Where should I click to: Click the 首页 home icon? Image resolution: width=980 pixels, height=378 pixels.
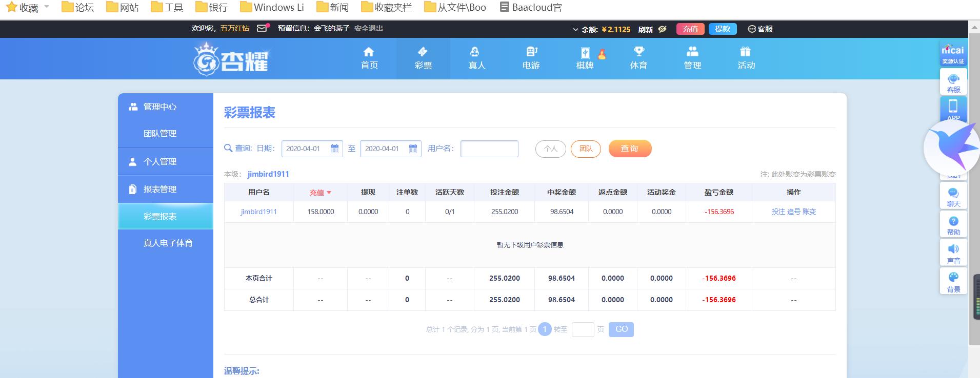point(369,58)
